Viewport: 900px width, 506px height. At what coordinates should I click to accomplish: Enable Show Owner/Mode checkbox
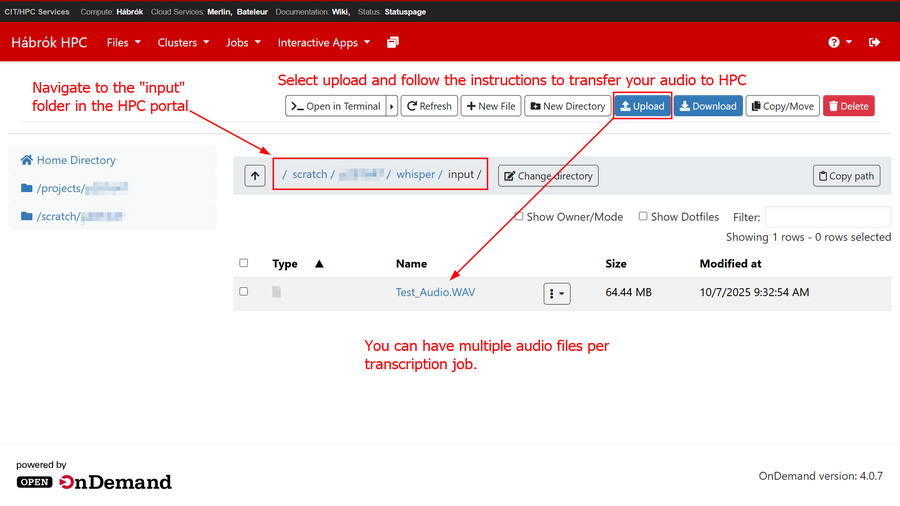(519, 216)
